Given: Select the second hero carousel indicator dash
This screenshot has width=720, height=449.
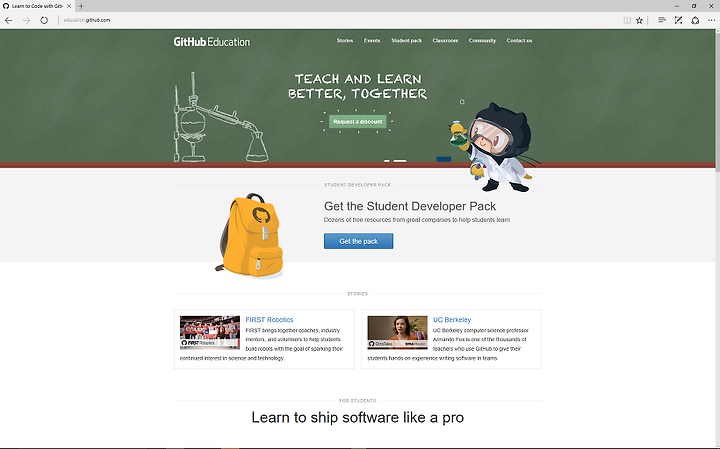Looking at the screenshot, I should point(400,161).
